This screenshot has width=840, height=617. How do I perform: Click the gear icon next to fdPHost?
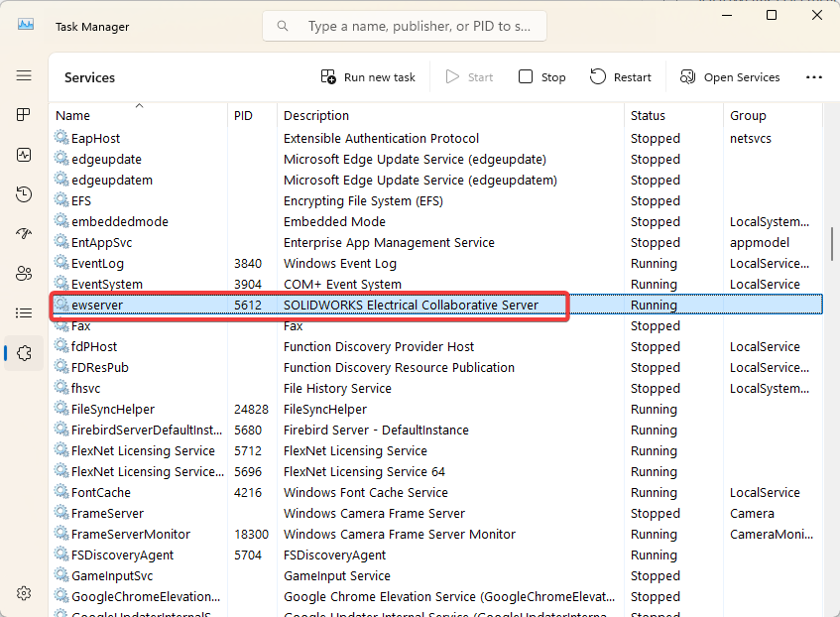61,346
